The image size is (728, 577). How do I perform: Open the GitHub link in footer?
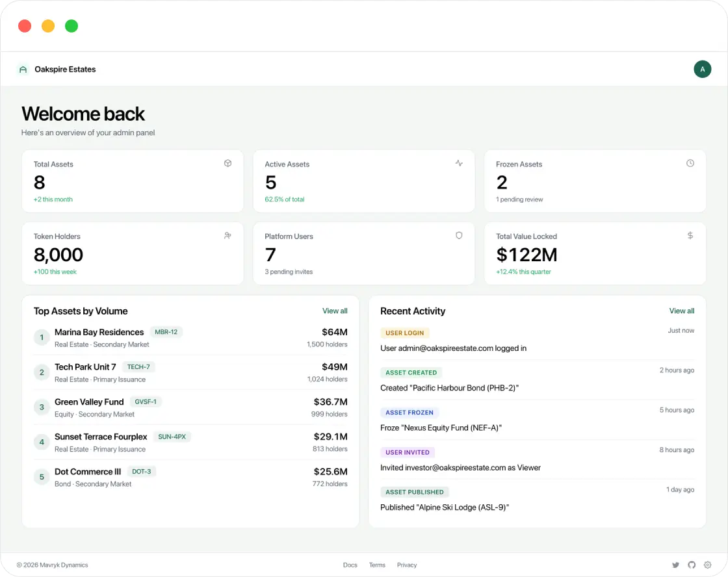pyautogui.click(x=692, y=565)
